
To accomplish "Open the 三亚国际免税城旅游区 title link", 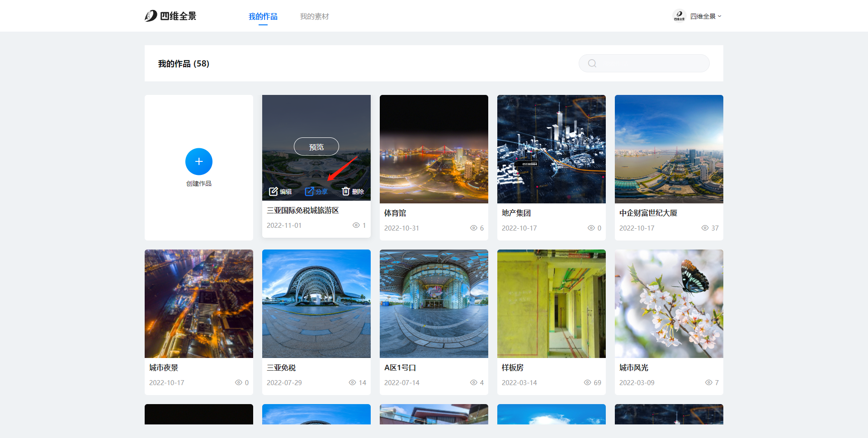I will [x=302, y=210].
